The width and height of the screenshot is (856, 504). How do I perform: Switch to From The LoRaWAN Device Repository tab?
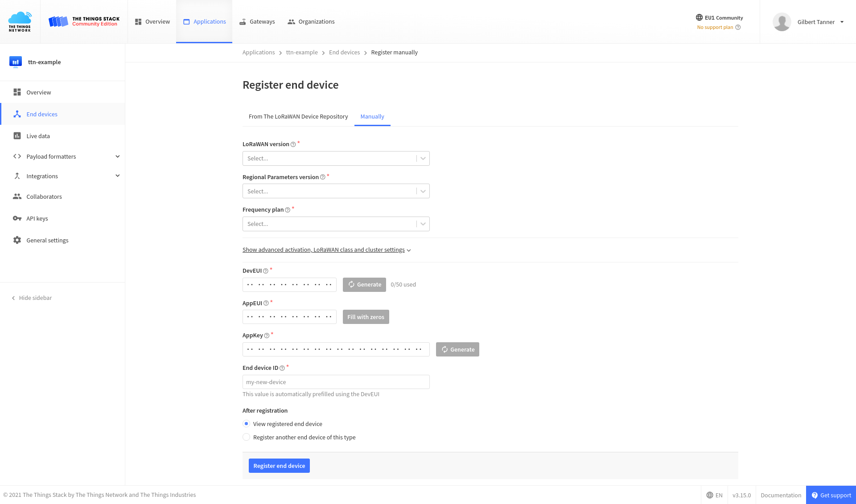click(298, 116)
